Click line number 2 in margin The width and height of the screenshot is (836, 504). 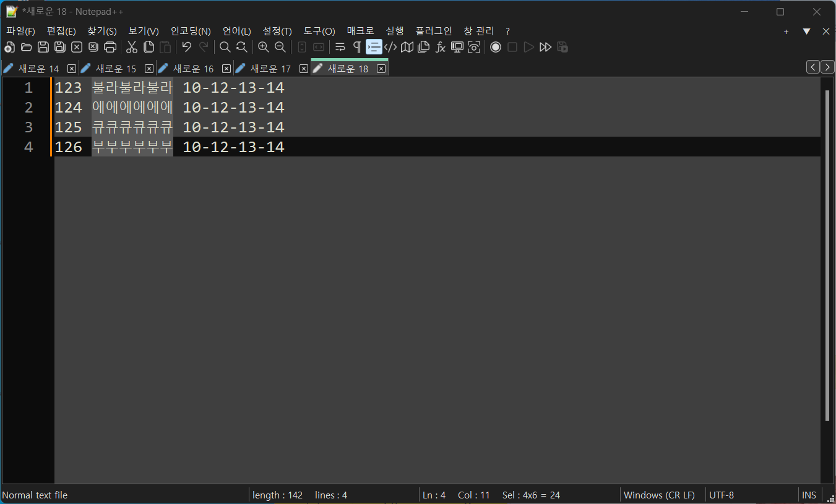point(28,108)
